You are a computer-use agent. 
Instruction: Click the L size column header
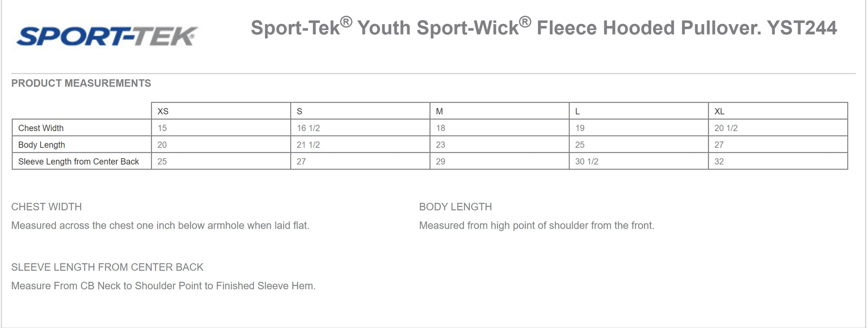pos(577,111)
